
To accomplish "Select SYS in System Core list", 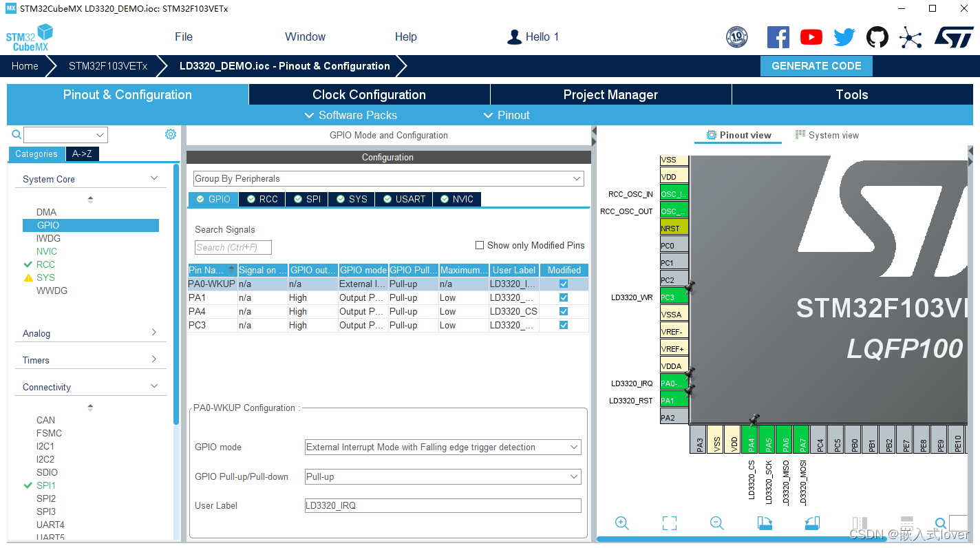I will (x=45, y=277).
